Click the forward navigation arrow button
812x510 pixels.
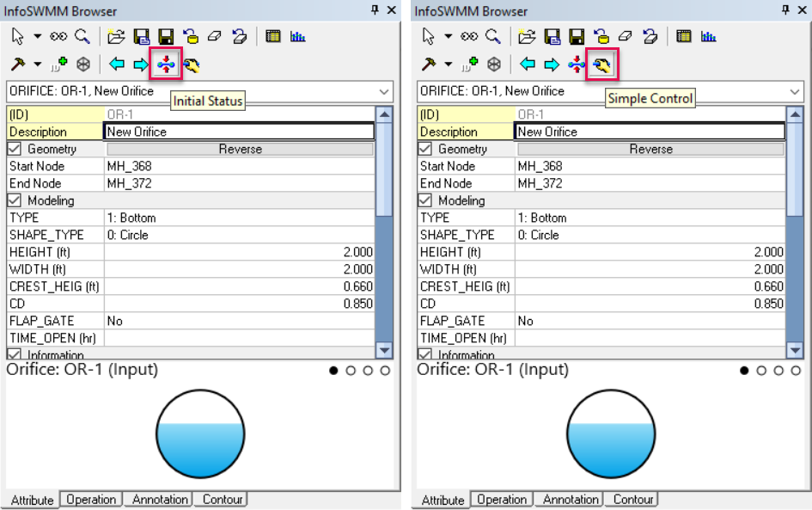pyautogui.click(x=141, y=64)
